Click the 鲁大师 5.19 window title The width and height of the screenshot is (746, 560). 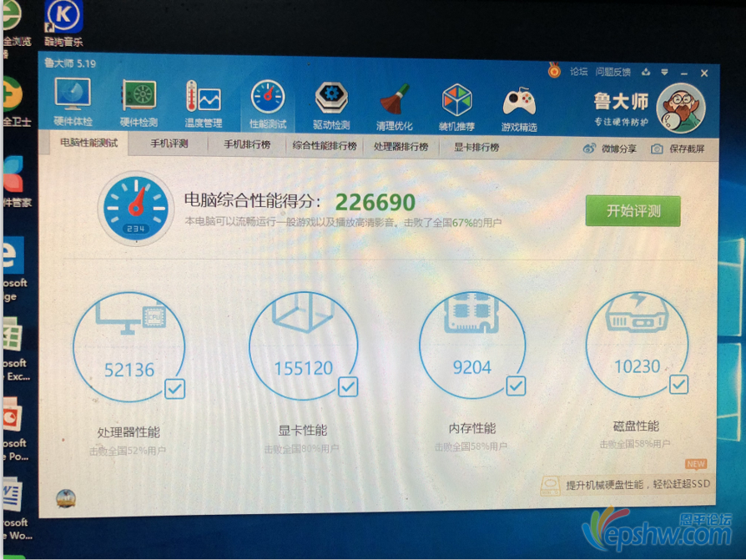point(70,63)
